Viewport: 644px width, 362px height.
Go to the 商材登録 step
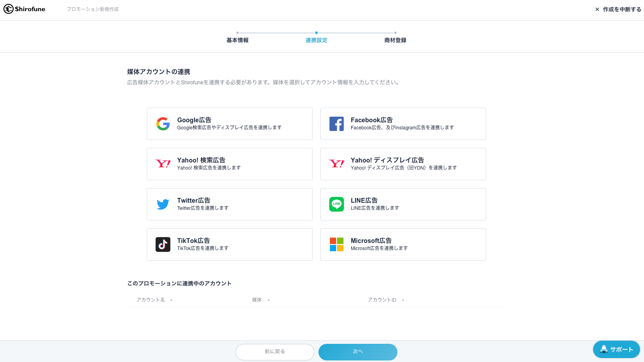[395, 40]
